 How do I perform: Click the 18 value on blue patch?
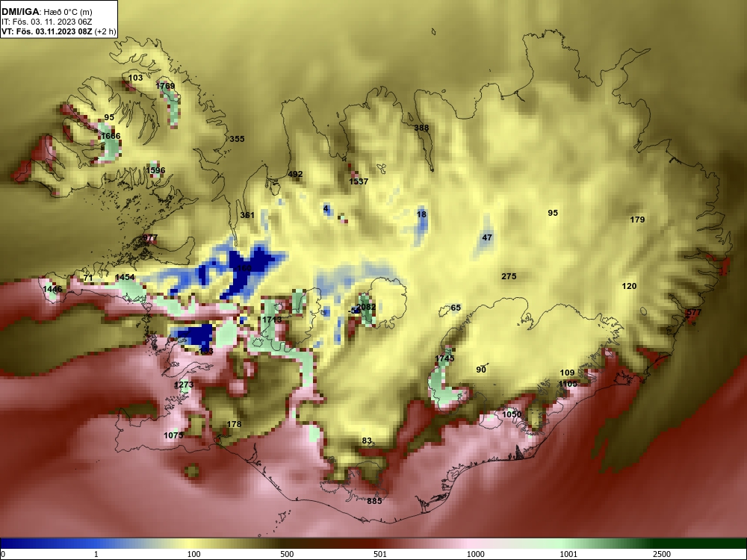[421, 214]
